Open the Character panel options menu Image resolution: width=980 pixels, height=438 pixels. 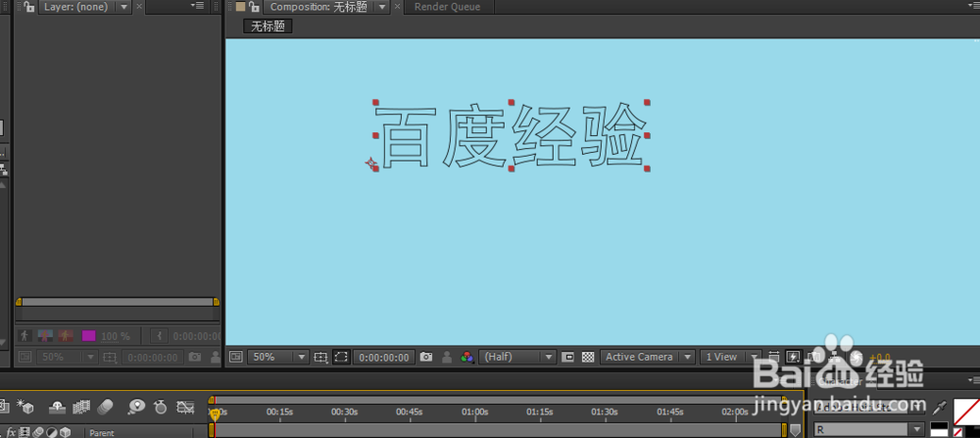(972, 380)
